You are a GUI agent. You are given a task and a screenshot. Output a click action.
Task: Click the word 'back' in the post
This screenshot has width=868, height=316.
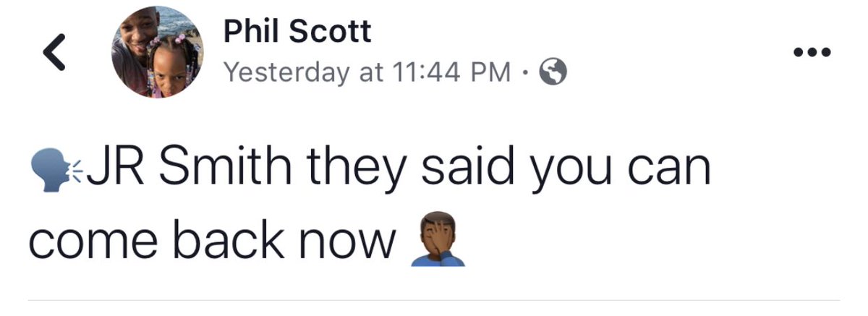(x=233, y=240)
